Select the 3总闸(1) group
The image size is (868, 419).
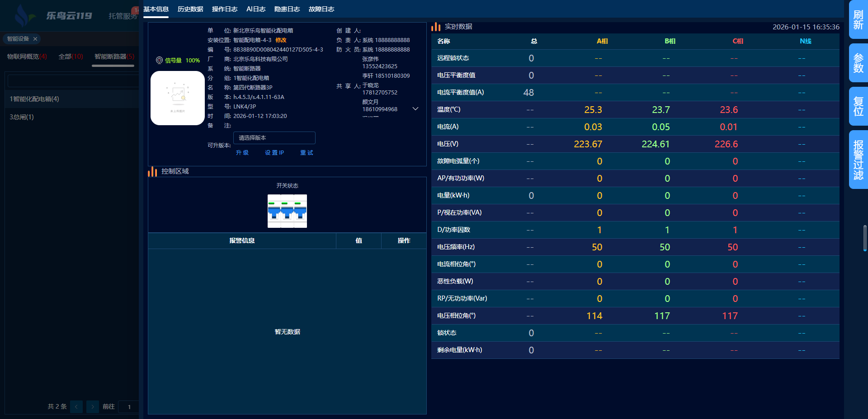22,117
